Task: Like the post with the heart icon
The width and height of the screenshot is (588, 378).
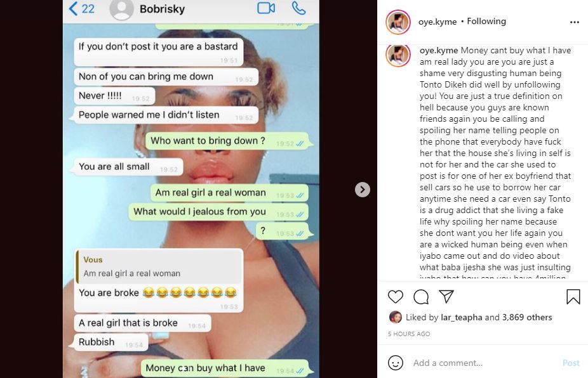Action: click(x=395, y=297)
